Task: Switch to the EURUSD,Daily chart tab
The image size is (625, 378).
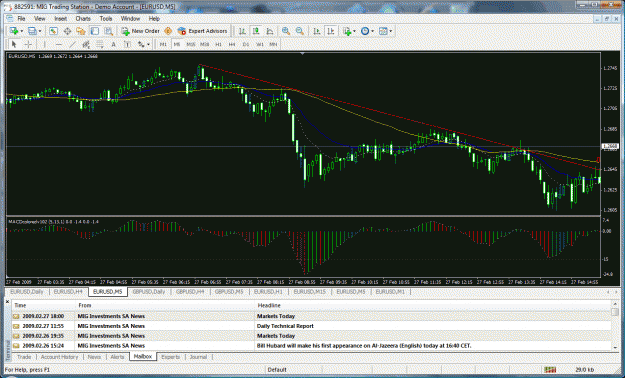Action: 27,292
